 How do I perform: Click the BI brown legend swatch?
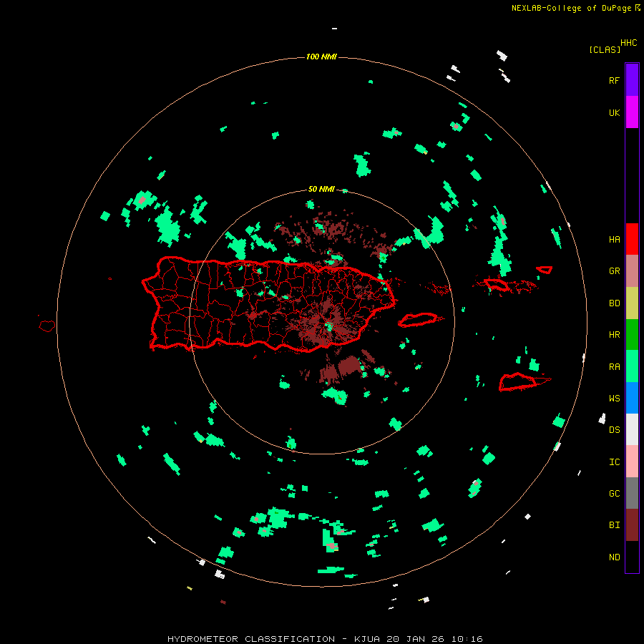[632, 525]
